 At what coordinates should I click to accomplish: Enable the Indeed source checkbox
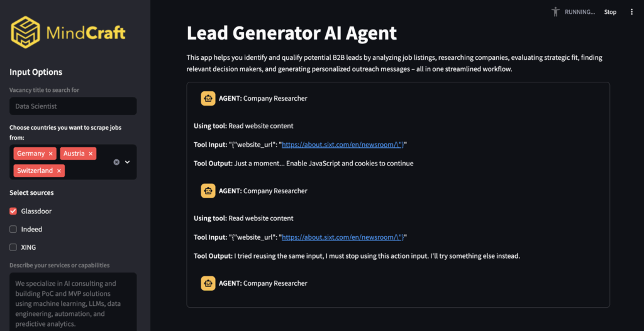pos(13,229)
